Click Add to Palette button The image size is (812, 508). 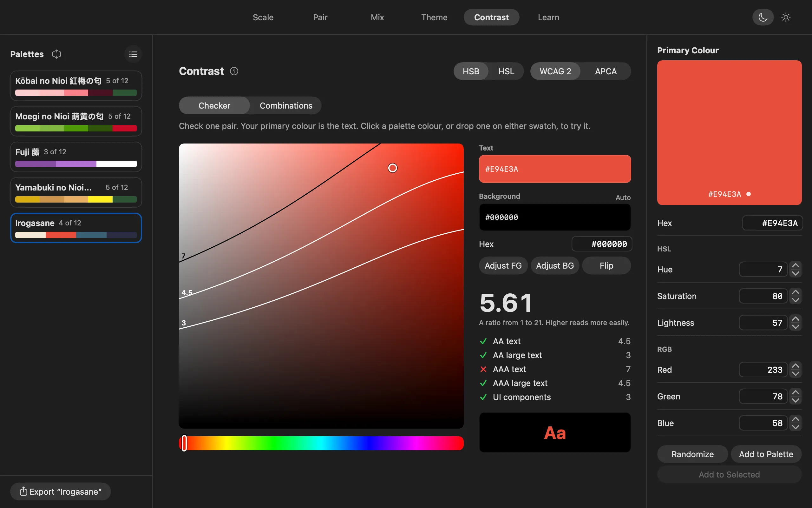[766, 454]
